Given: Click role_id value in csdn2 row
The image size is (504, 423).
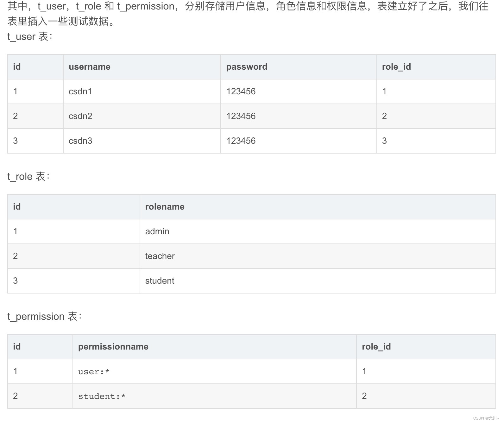Looking at the screenshot, I should click(436, 116).
